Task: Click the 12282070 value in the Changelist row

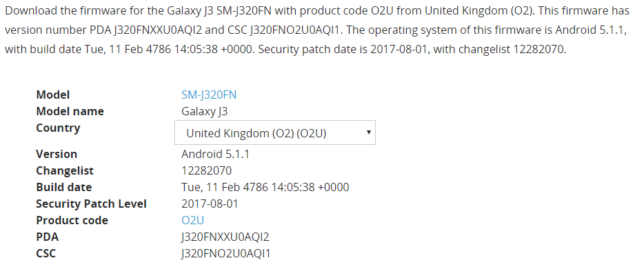Action: pos(206,170)
